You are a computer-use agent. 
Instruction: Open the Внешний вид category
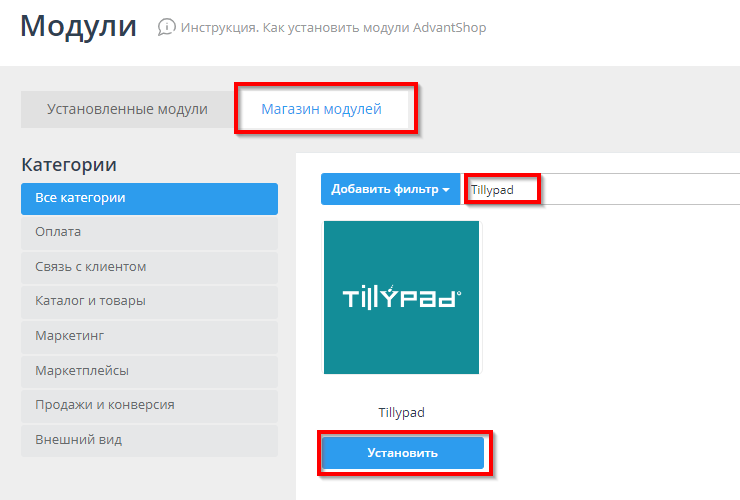coord(150,441)
